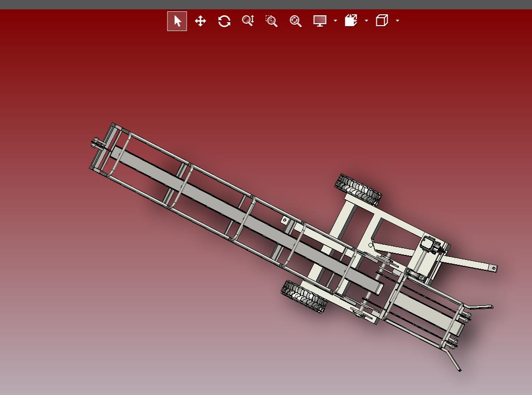Pick the Zoom in/out tool
Screen dimensions: 532x395
tap(248, 21)
